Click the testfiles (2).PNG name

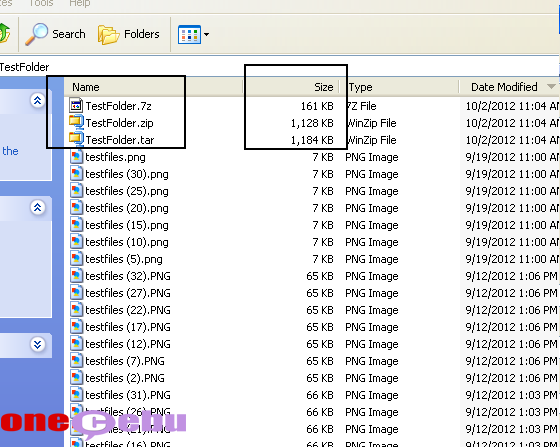[x=125, y=378]
